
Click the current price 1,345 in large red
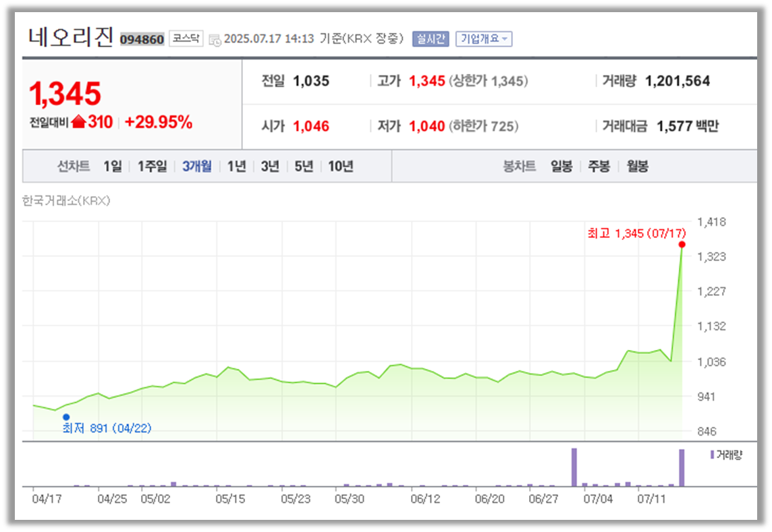65,94
